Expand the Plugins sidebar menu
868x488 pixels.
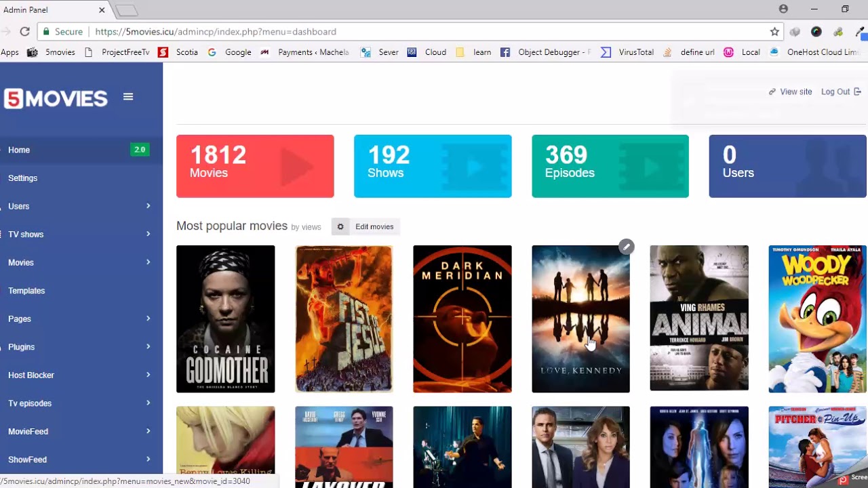81,347
